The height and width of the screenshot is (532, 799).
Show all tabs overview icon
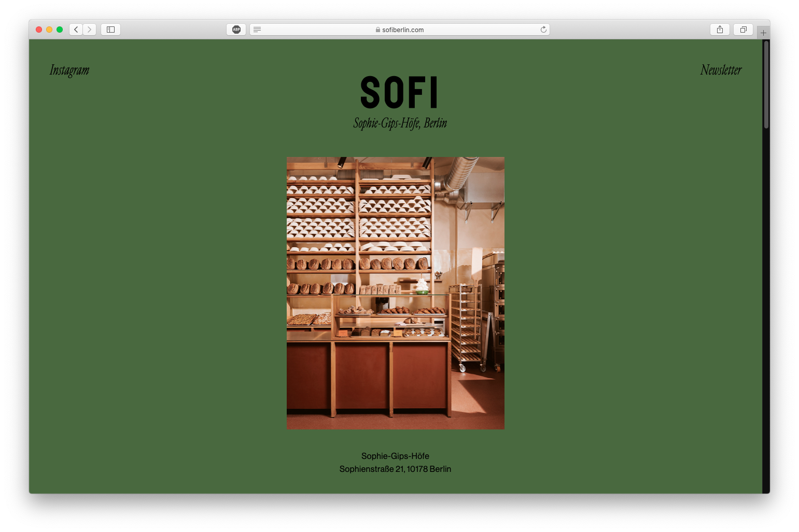click(743, 30)
